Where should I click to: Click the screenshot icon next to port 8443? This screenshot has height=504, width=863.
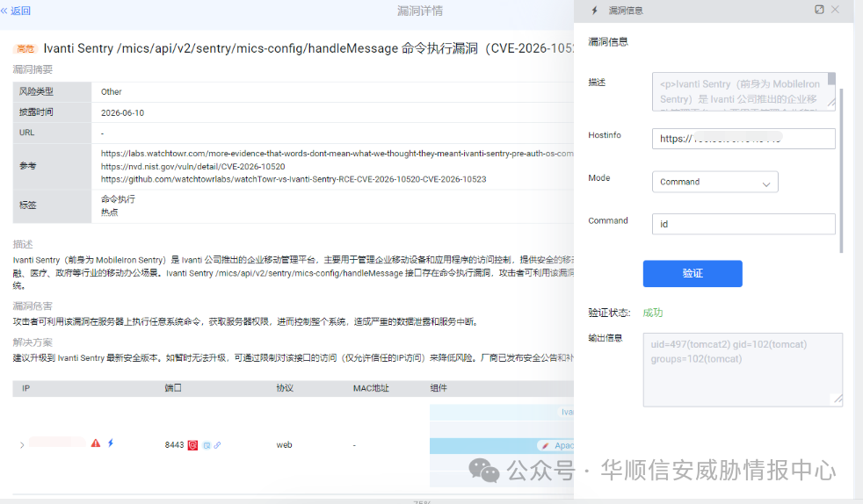click(207, 446)
